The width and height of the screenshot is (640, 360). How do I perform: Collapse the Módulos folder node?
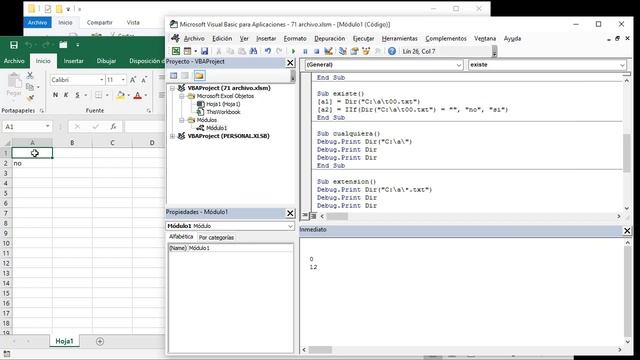click(182, 120)
